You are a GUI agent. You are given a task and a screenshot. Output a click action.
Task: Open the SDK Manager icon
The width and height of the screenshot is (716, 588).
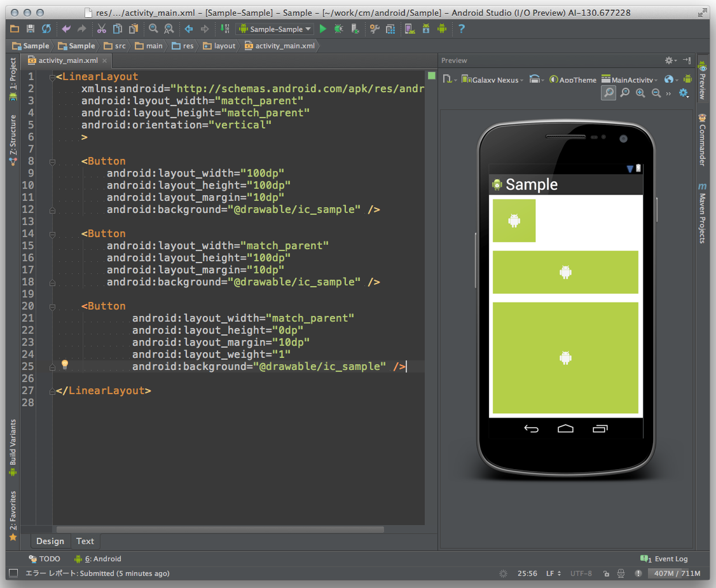(x=425, y=29)
